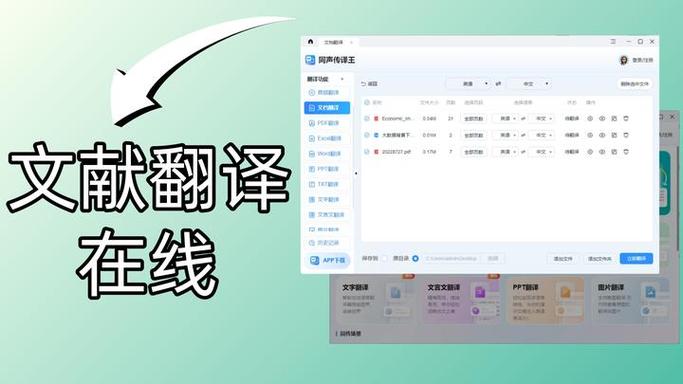683x384 pixels.
Task: Click circular translate icon in 大数据 row
Action: (x=590, y=135)
